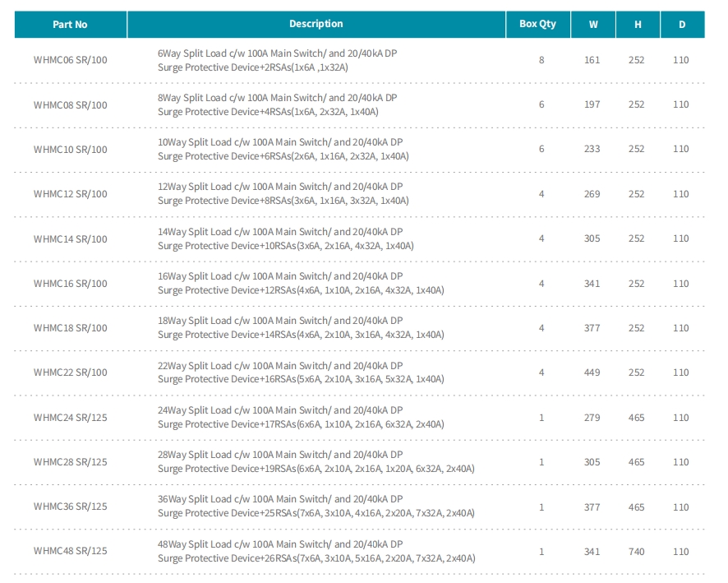This screenshot has height=583, width=728.
Task: Click depth value 110 in WHMC48 row
Action: (681, 552)
